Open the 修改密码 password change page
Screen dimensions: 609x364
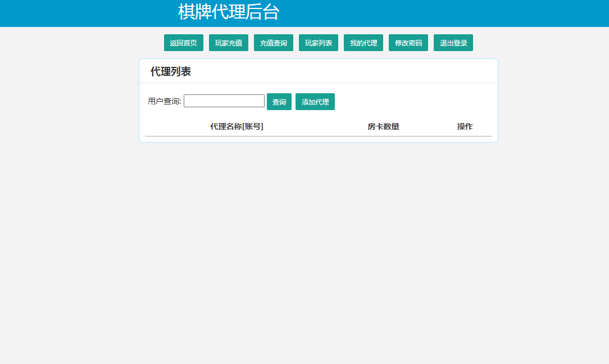click(408, 42)
